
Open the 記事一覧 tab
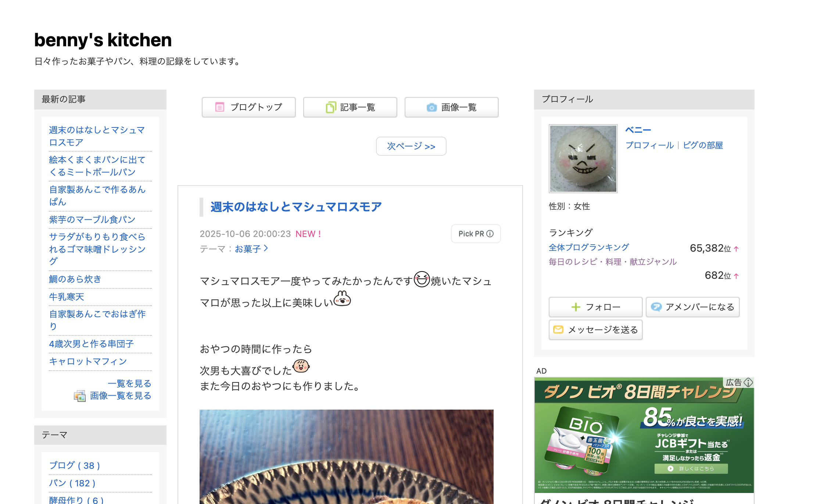click(x=350, y=107)
